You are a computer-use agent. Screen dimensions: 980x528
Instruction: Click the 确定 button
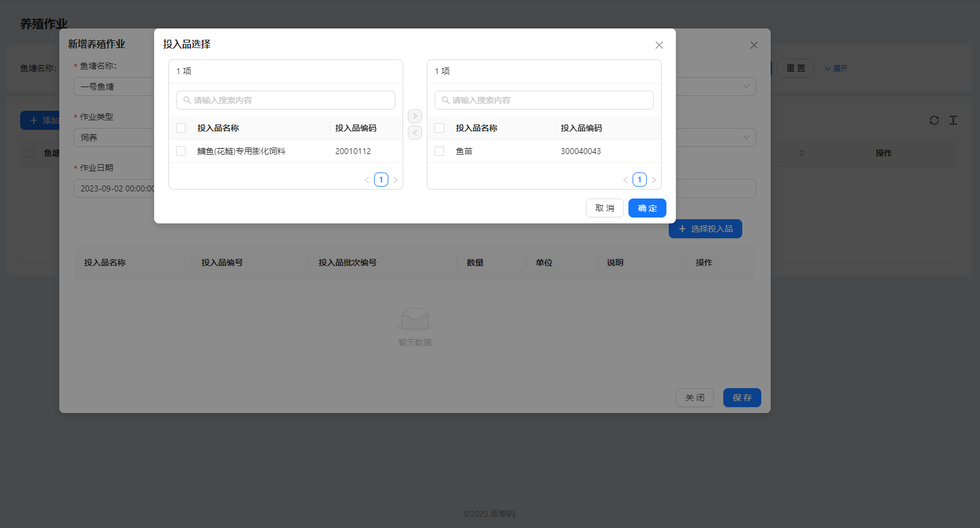pyautogui.click(x=647, y=208)
